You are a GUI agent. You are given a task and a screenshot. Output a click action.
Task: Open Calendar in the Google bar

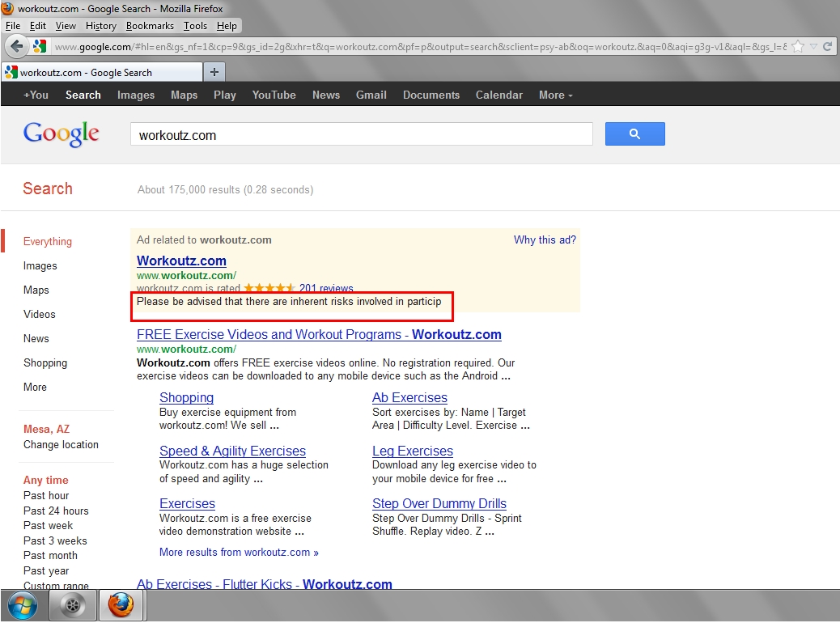[498, 95]
